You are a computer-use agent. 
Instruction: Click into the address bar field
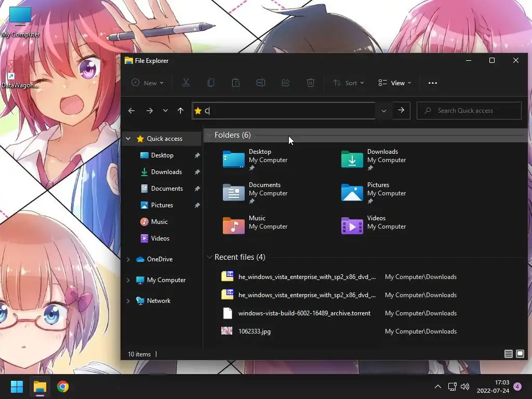[284, 111]
